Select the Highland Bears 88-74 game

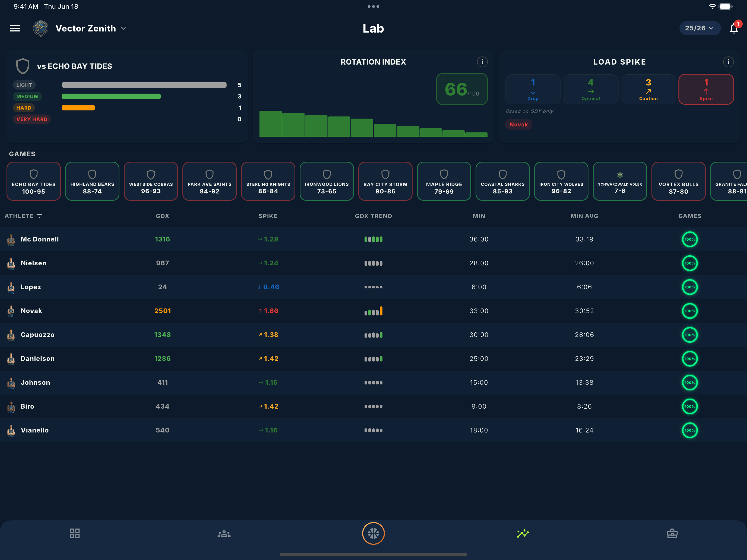(92, 181)
